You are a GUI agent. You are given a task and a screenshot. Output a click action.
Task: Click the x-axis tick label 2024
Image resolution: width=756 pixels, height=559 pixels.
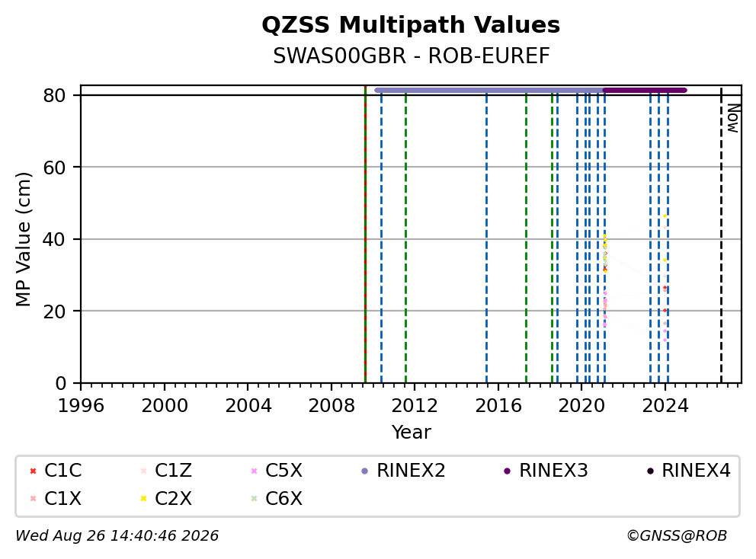(665, 406)
